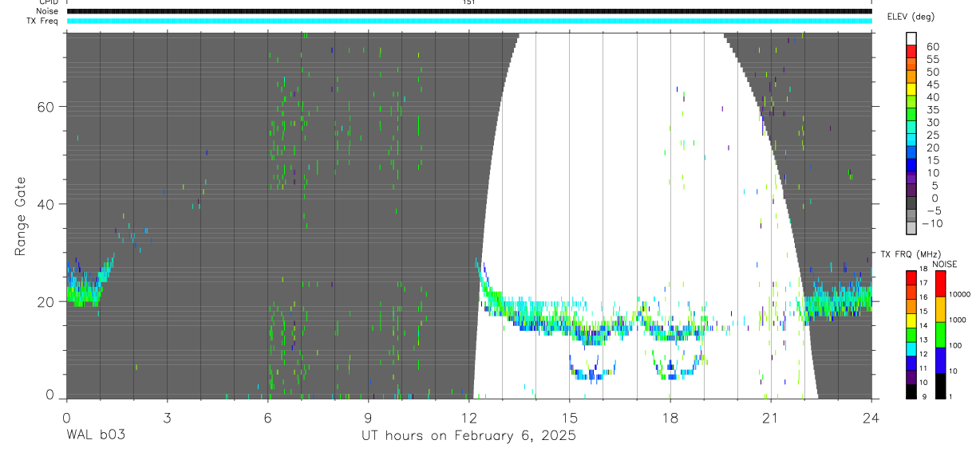Click the 'UT hours on February 6, 2025' label
This screenshot has width=980, height=452.
coord(469,436)
